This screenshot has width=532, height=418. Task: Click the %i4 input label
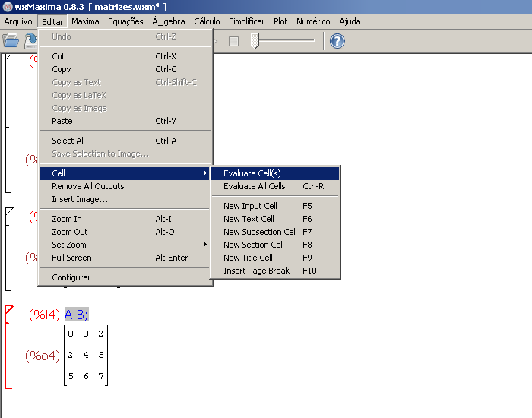pyautogui.click(x=44, y=315)
